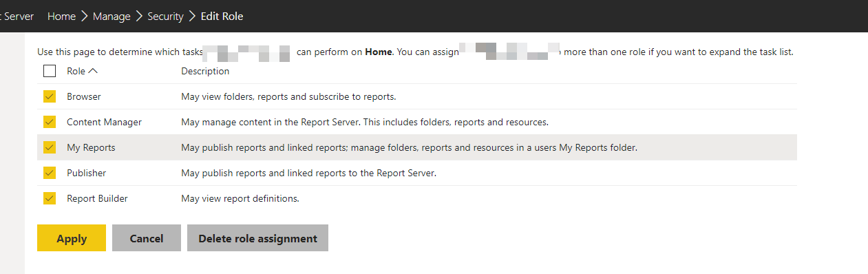Screen dimensions: 868x274
Task: Navigate to Security in the breadcrumb
Action: pos(165,16)
